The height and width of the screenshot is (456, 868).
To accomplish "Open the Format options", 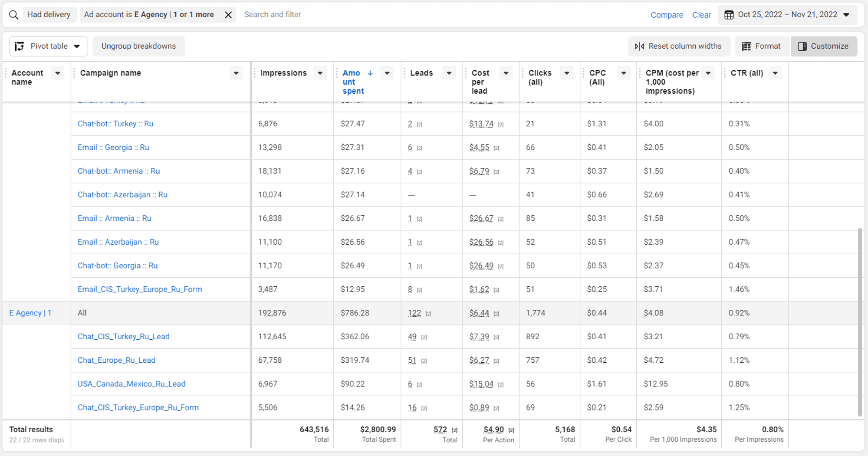I will [761, 46].
